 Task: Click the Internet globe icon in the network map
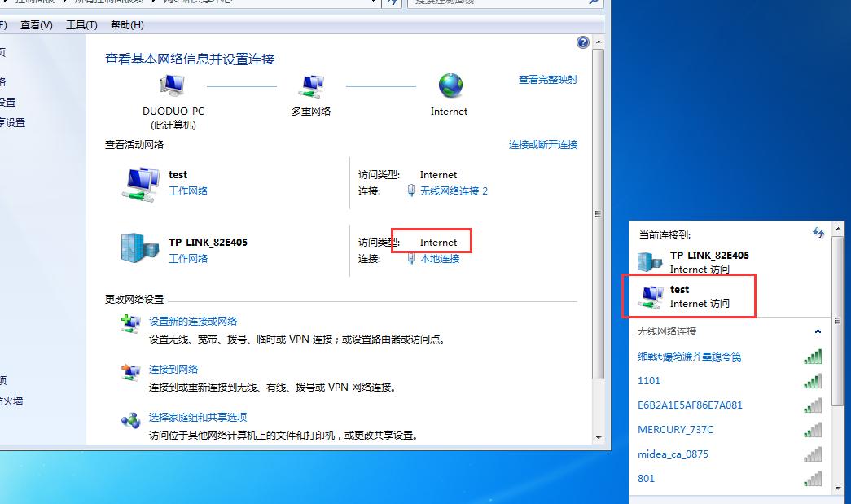point(448,84)
